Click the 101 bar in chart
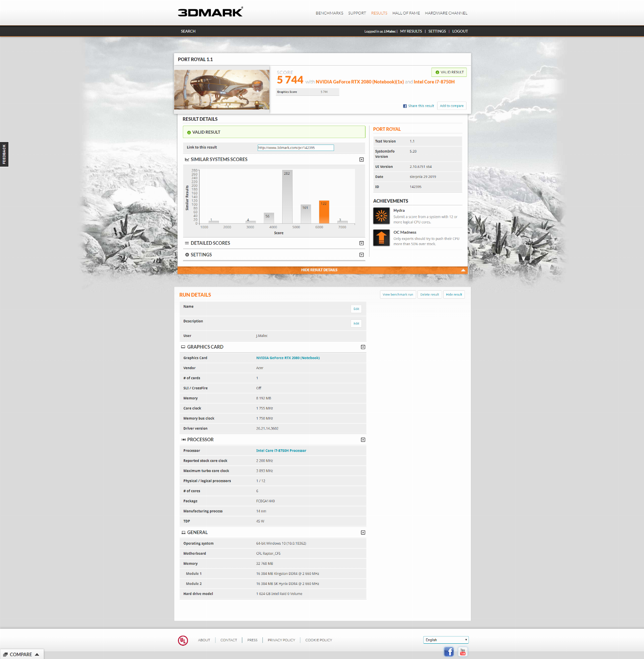This screenshot has height=659, width=644. pos(305,214)
